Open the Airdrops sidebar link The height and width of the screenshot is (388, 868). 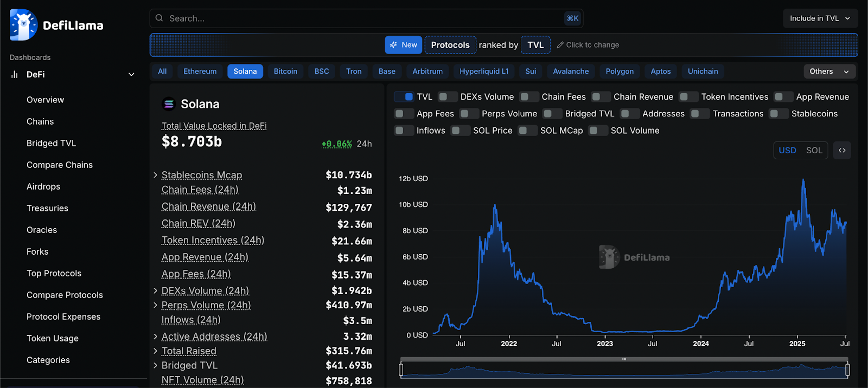coord(43,186)
